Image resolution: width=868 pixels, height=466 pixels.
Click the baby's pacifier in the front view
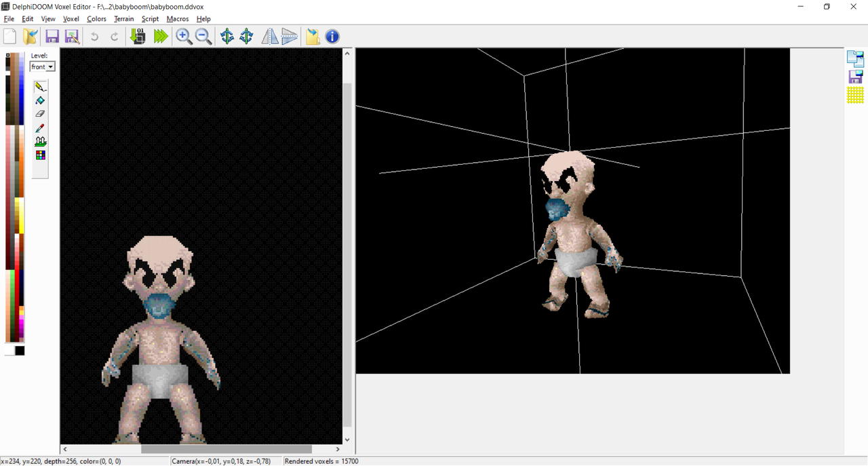click(158, 307)
